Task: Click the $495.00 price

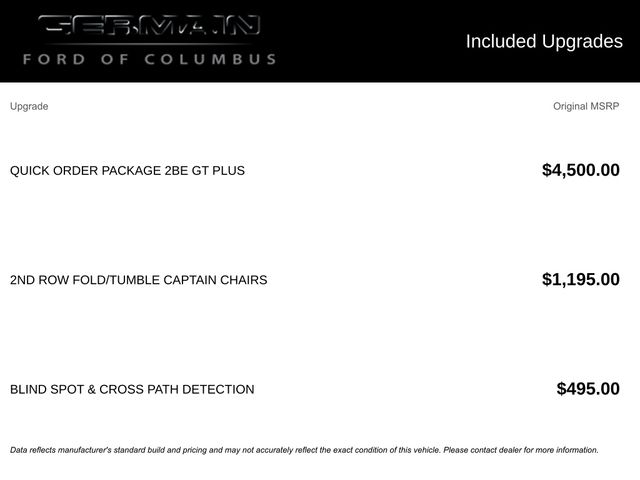Action: [x=588, y=389]
